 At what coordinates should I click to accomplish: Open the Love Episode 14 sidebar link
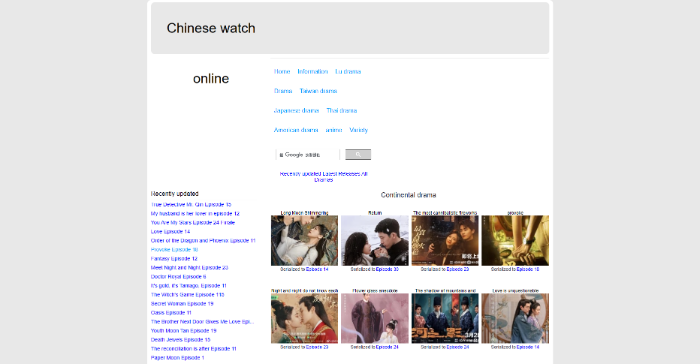click(171, 231)
